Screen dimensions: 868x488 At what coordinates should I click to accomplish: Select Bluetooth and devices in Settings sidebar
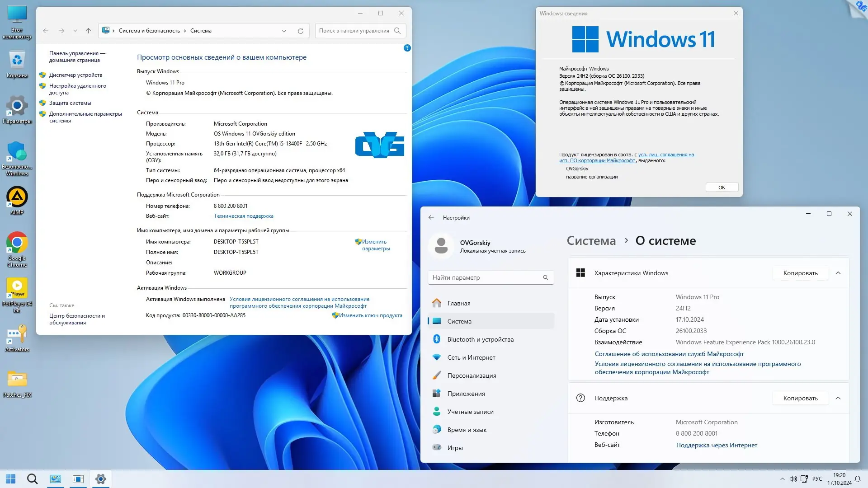[x=480, y=339]
